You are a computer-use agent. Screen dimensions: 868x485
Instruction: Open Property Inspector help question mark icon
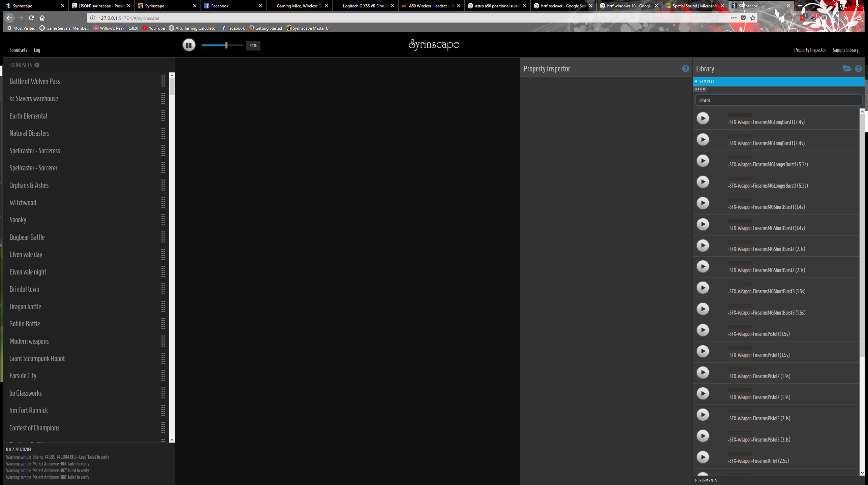point(685,69)
